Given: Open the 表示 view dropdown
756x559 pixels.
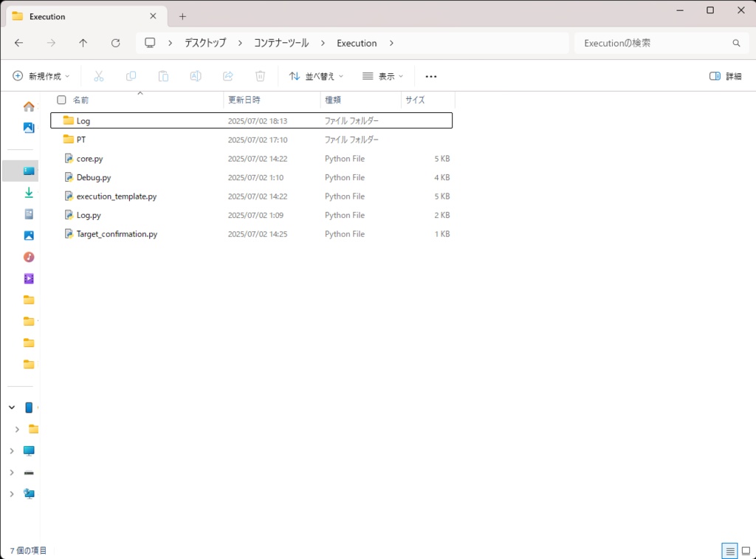Looking at the screenshot, I should coord(383,76).
